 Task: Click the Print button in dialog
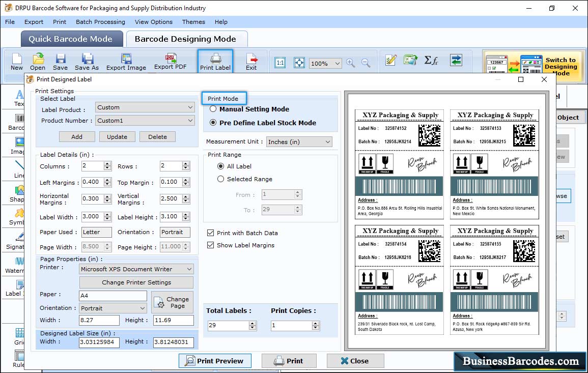click(289, 361)
